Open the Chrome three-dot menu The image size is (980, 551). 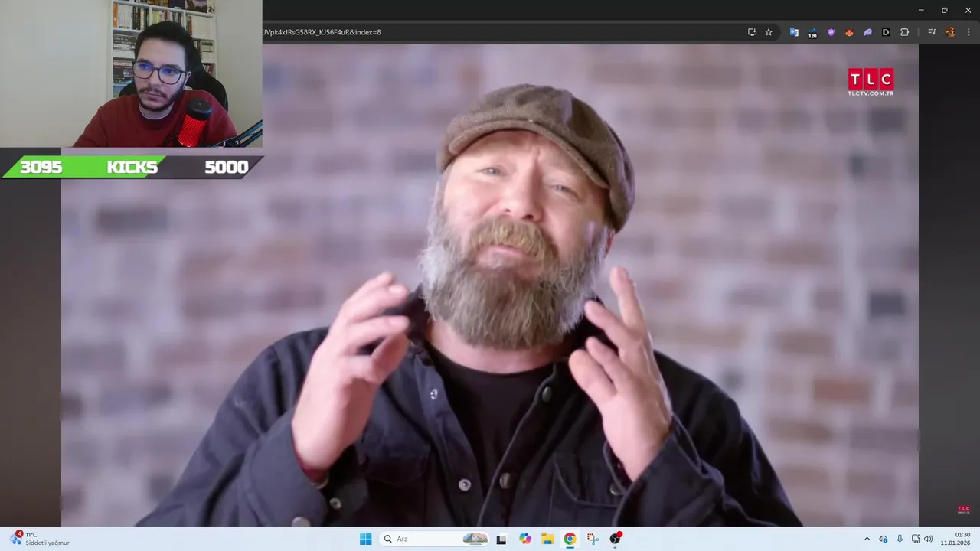coord(969,32)
